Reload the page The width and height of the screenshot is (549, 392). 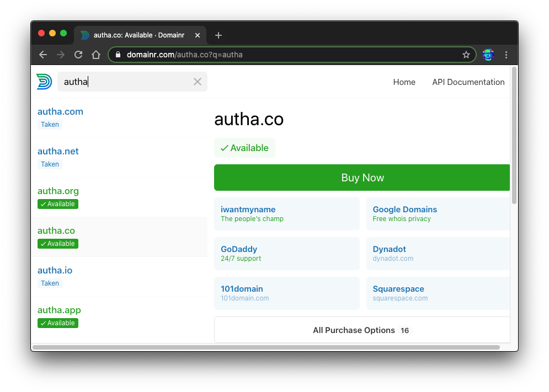click(78, 55)
